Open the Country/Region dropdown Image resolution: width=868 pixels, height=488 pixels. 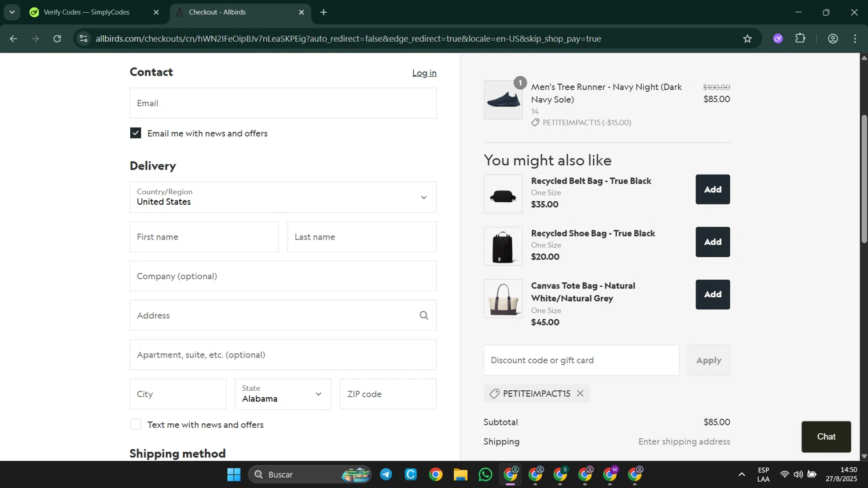(x=283, y=197)
